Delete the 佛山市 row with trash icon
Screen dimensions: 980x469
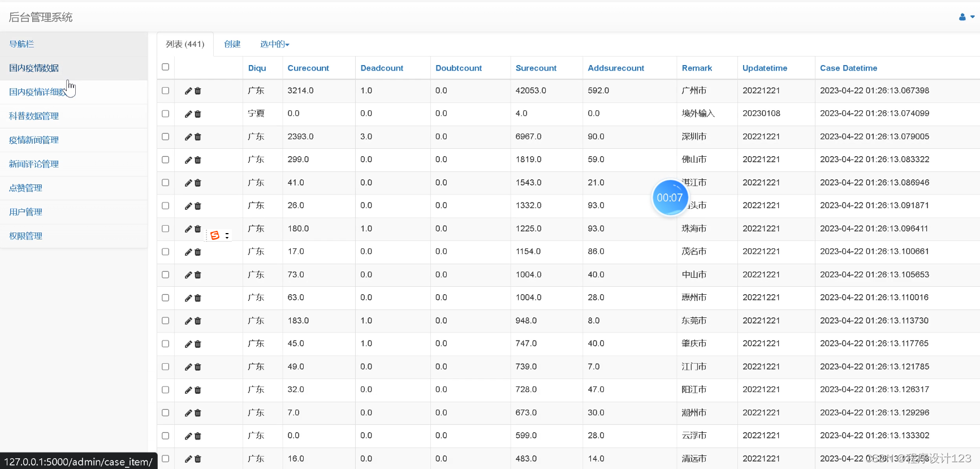point(198,160)
